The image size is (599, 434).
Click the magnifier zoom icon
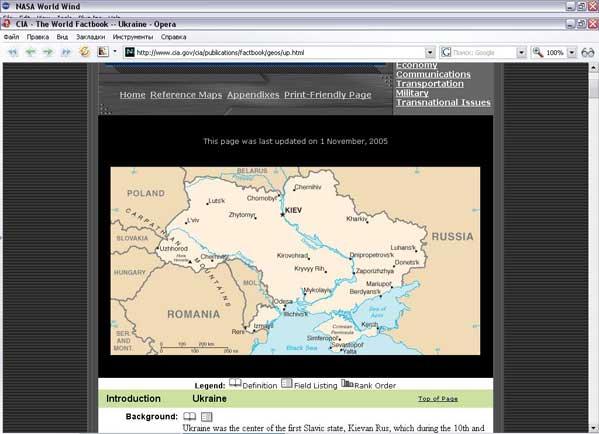pyautogui.click(x=538, y=52)
